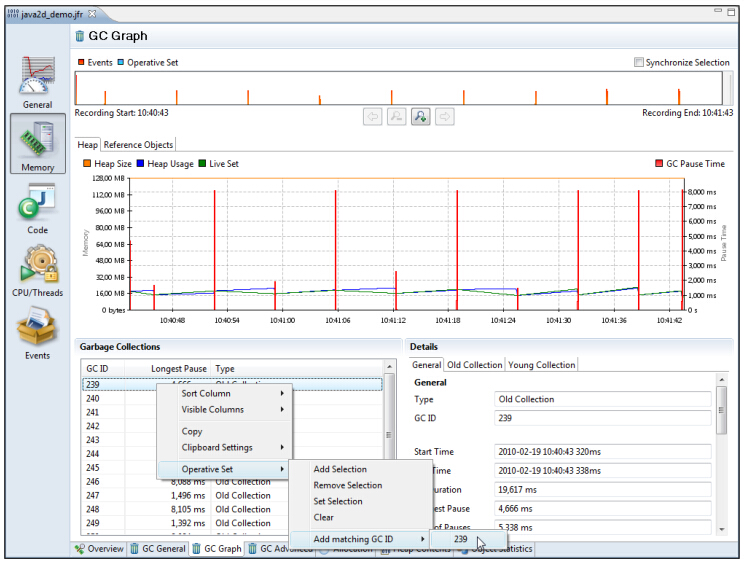Toggle the GC Pause Time legend box
Image resolution: width=744 pixels, height=564 pixels.
click(x=659, y=164)
